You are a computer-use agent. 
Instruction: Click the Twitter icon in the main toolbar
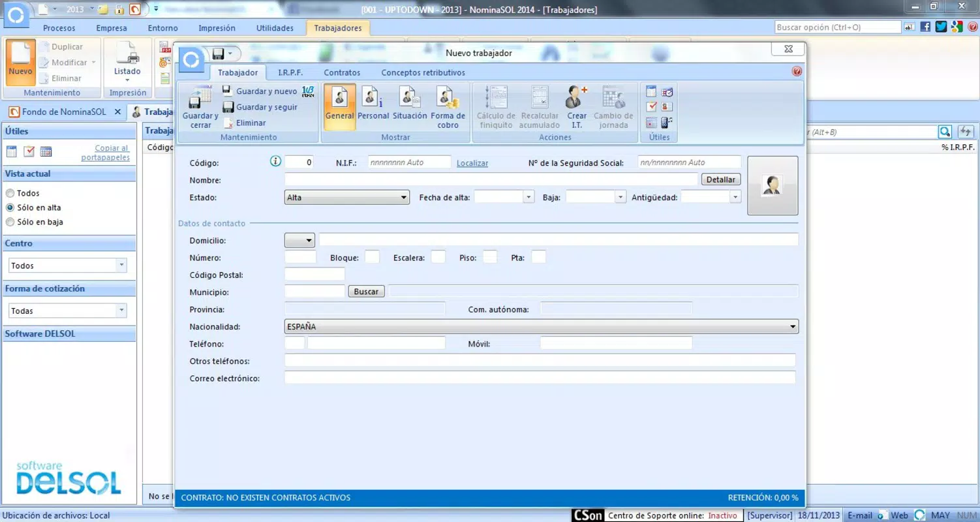[941, 27]
